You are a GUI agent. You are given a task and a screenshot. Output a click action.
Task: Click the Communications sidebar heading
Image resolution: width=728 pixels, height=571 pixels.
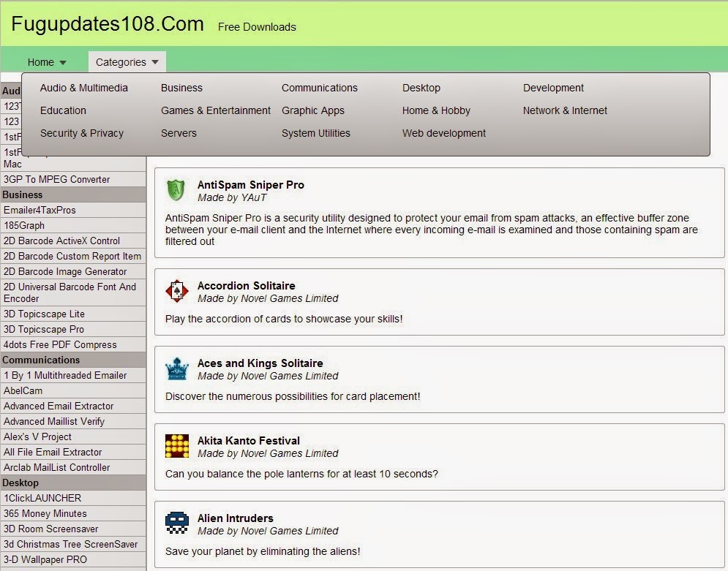tap(73, 360)
